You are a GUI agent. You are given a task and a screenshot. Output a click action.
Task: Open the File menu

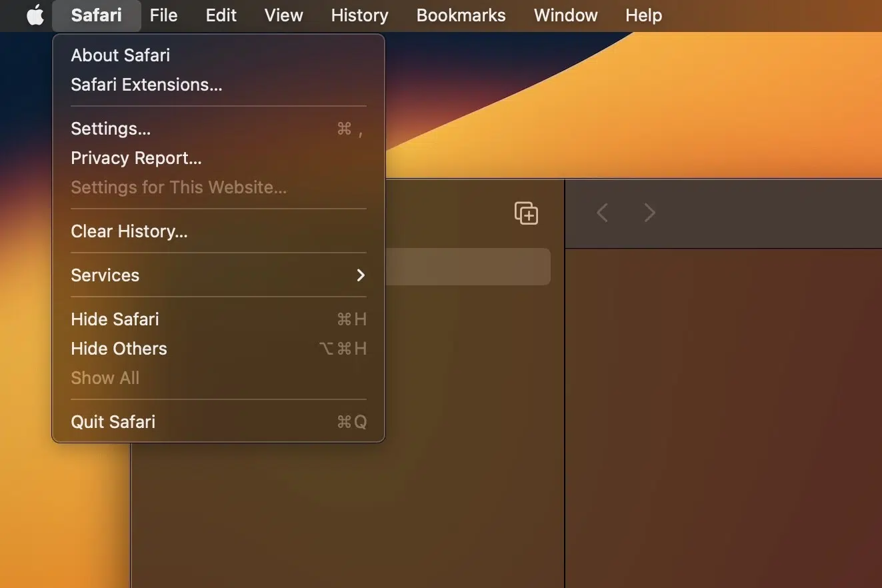[x=163, y=15]
